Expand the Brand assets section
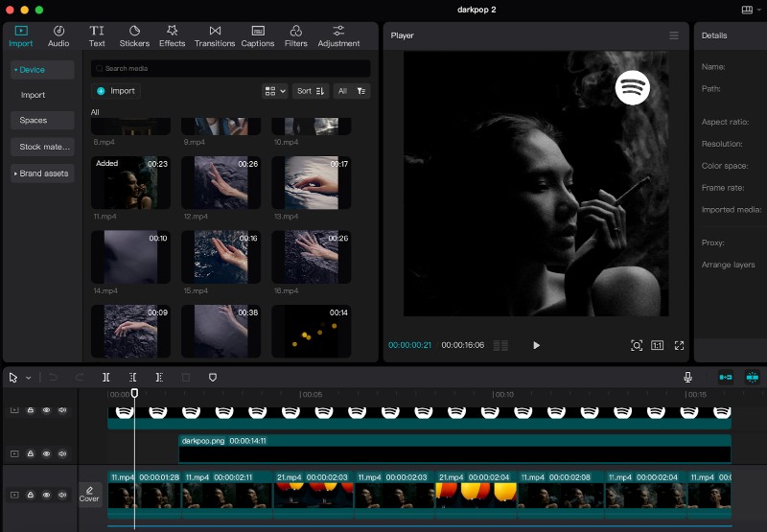This screenshot has width=767, height=532. 42,173
